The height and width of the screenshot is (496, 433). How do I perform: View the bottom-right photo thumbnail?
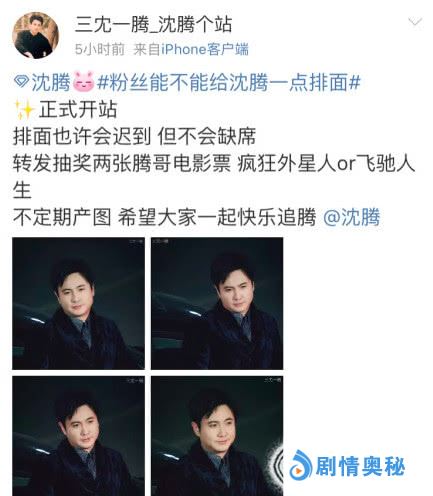pyautogui.click(x=217, y=436)
